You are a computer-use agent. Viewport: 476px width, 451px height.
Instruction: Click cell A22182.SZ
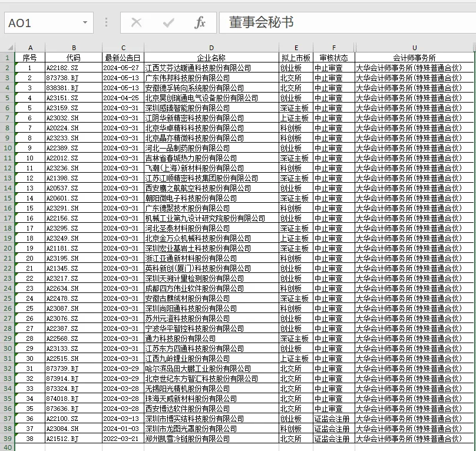click(74, 68)
